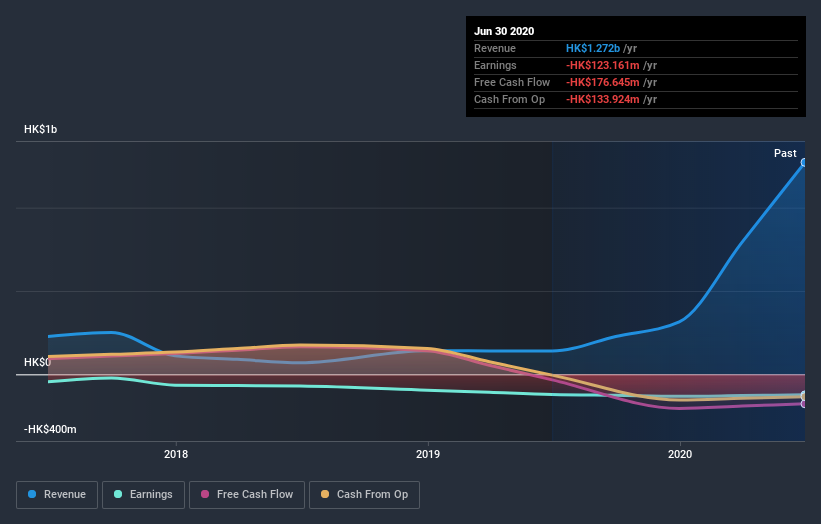
Task: Toggle the Cash From Op legend button
Action: (x=364, y=495)
